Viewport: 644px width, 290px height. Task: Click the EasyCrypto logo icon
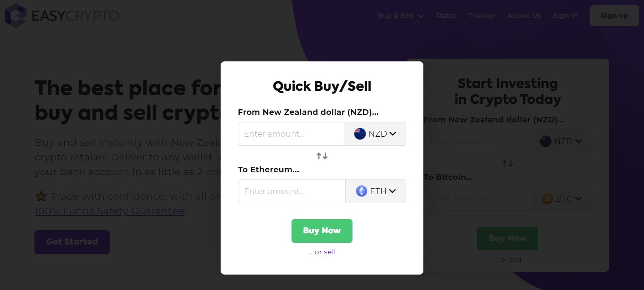pos(15,15)
